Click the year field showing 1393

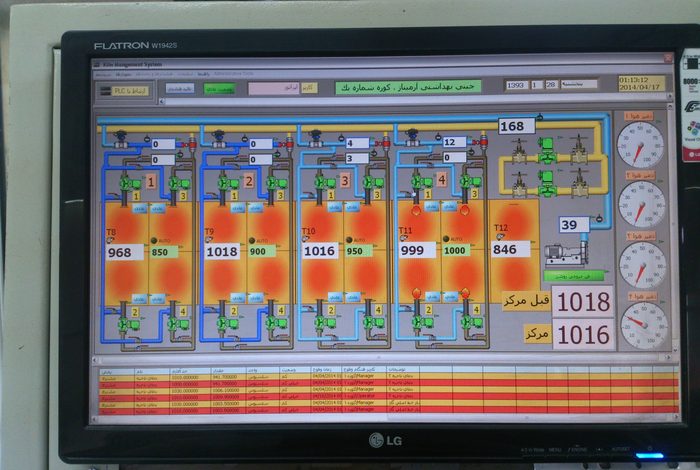pos(517,85)
